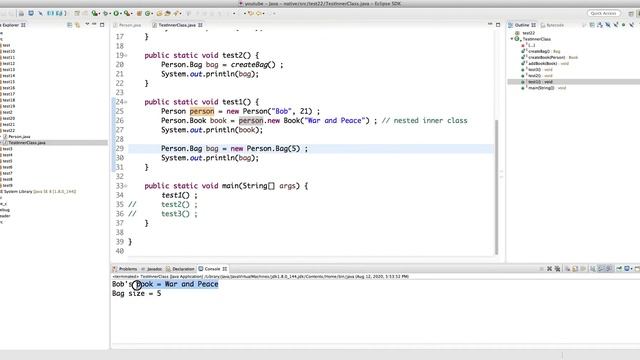Open the Outline view tab
The height and width of the screenshot is (360, 640).
coord(522,25)
